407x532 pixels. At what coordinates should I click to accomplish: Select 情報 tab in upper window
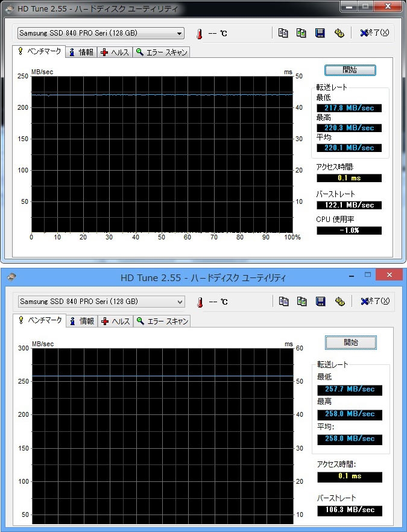81,52
